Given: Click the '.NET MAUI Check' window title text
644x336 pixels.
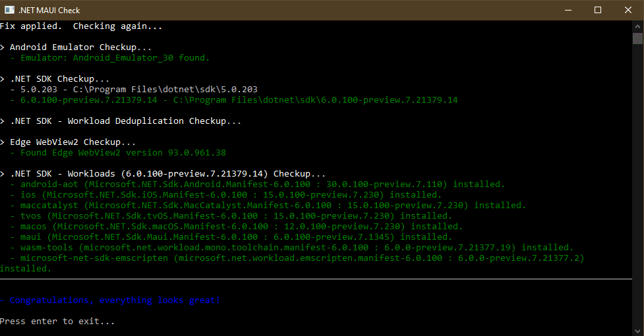Looking at the screenshot, I should click(x=49, y=11).
